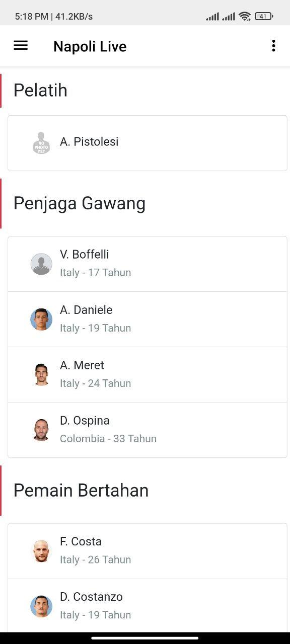Screen dimensions: 290x644
Task: Tap the Pelatih section header
Action: point(40,91)
